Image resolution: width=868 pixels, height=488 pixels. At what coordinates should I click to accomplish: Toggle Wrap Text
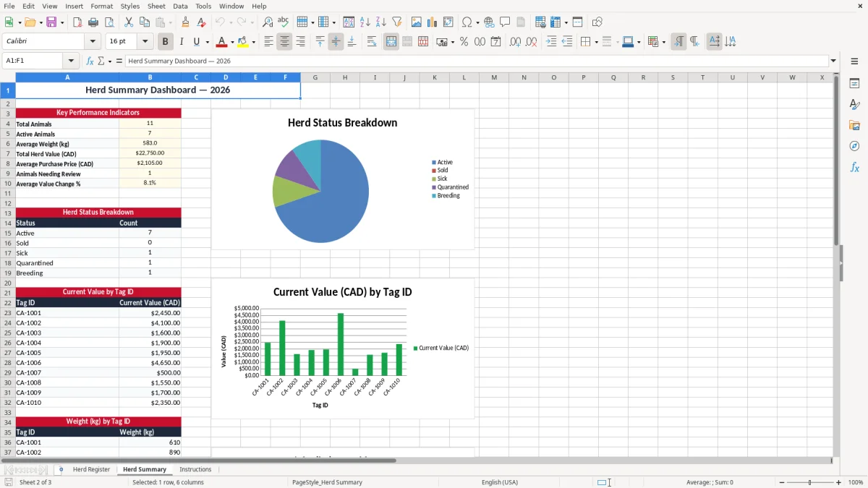click(371, 42)
